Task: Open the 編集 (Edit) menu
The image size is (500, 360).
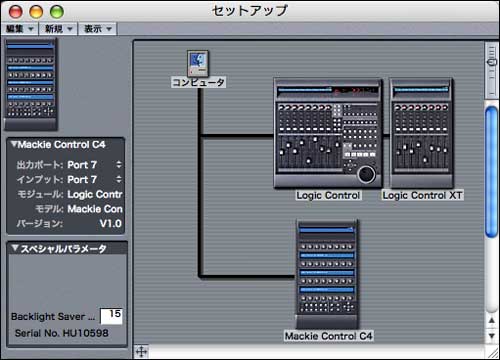Action: tap(20, 29)
